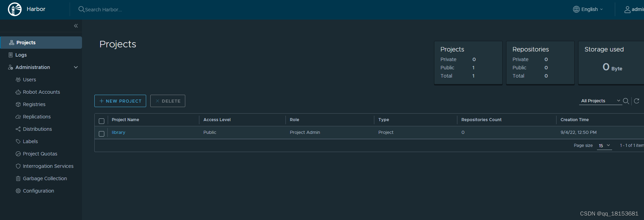This screenshot has width=644, height=220.
Task: Click the Projects statistics card
Action: tap(468, 63)
